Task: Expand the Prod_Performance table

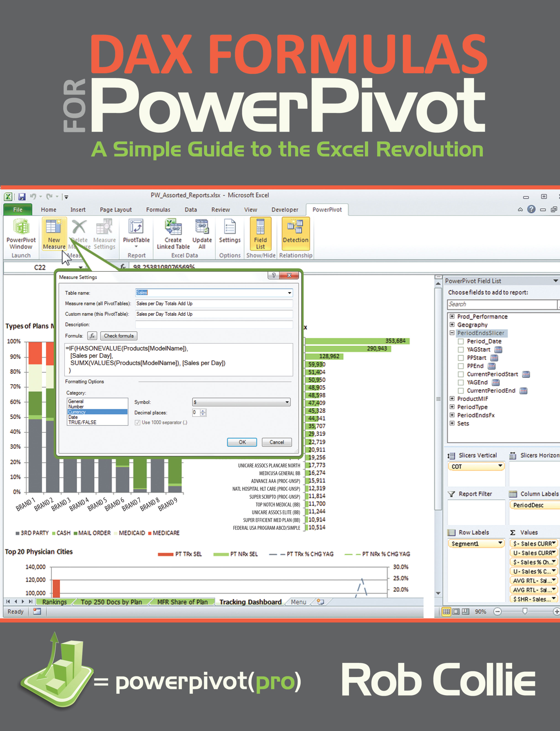Action: coord(452,316)
